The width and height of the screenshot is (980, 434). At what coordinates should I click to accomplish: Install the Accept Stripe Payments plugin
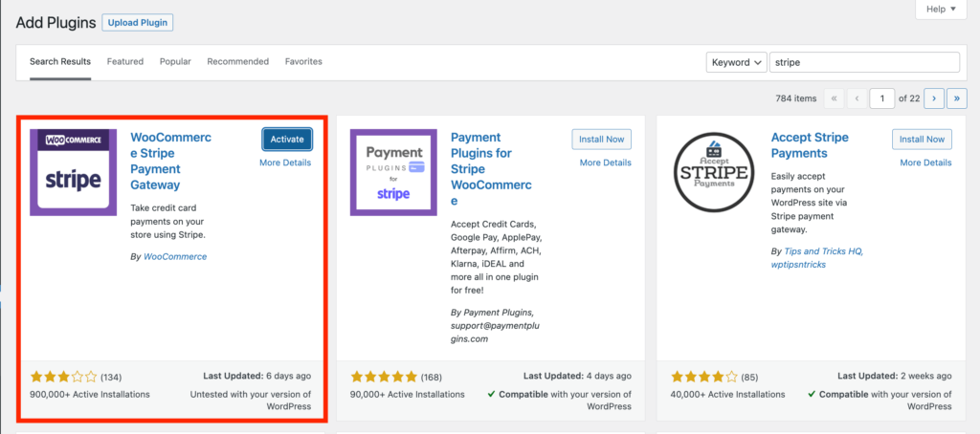[x=922, y=140]
